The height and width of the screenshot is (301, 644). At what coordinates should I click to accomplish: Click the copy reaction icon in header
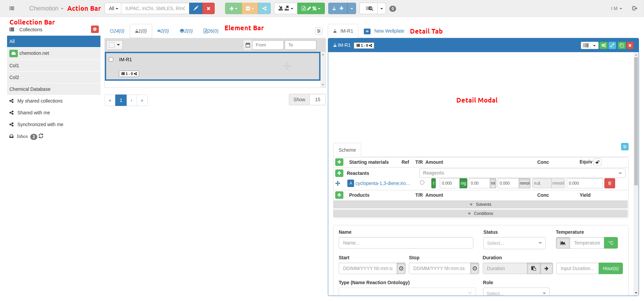click(x=621, y=45)
